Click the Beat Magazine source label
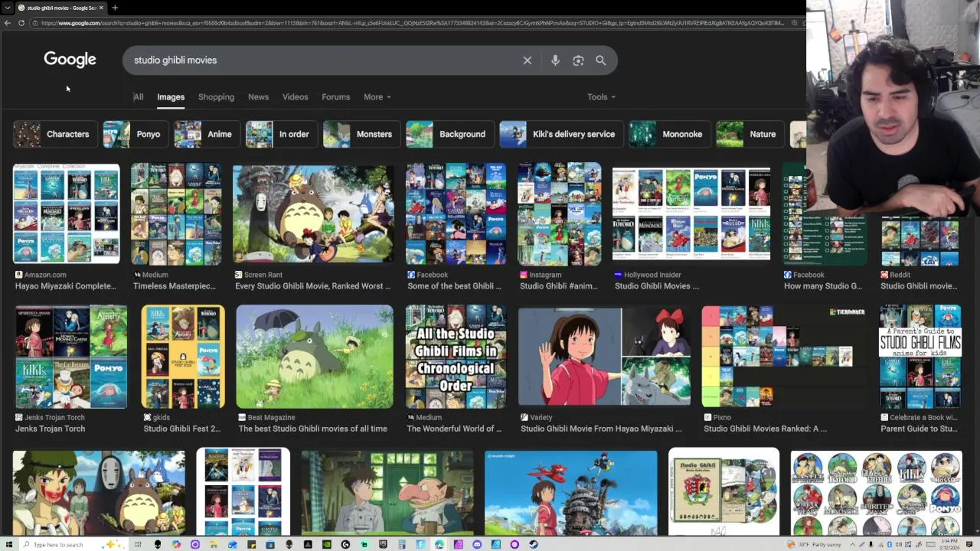Image resolution: width=980 pixels, height=551 pixels. (271, 418)
